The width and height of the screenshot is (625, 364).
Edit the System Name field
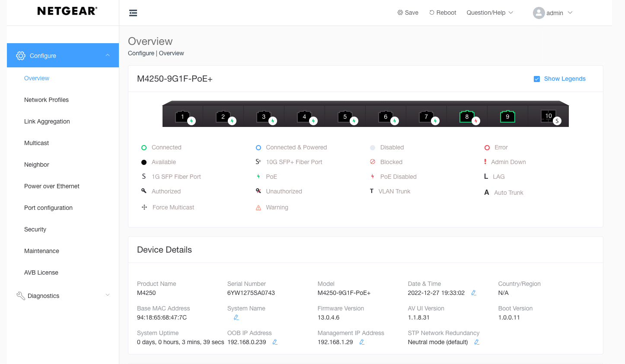pyautogui.click(x=236, y=317)
